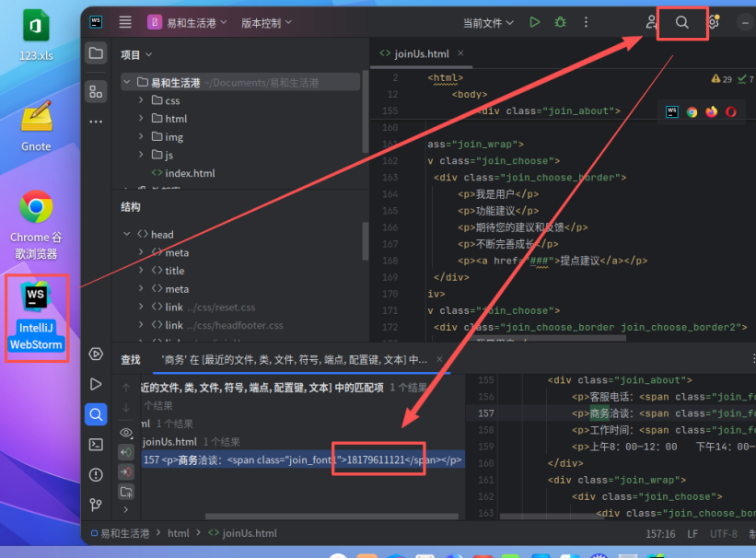This screenshot has width=756, height=558.
Task: Click the 查找 panel title
Action: click(x=131, y=359)
